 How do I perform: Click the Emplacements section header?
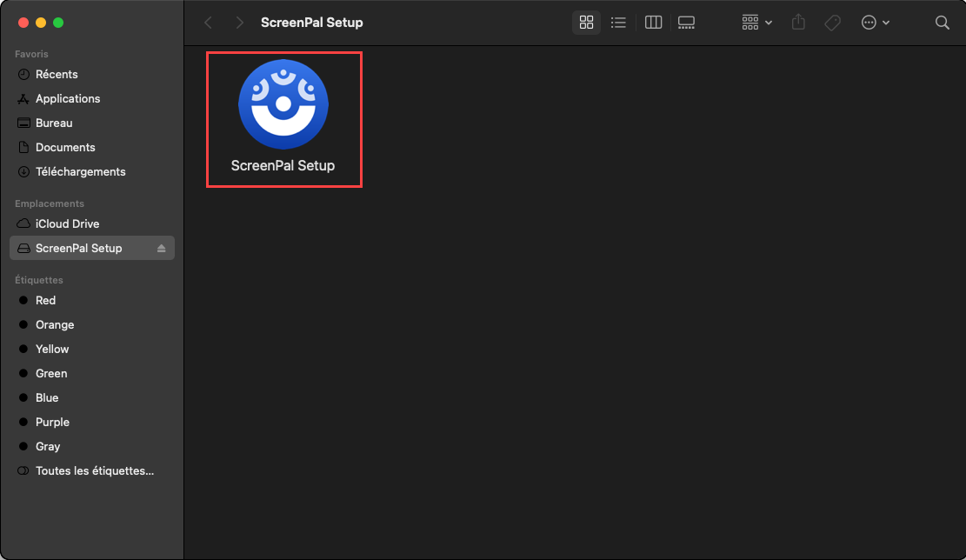[x=50, y=204]
